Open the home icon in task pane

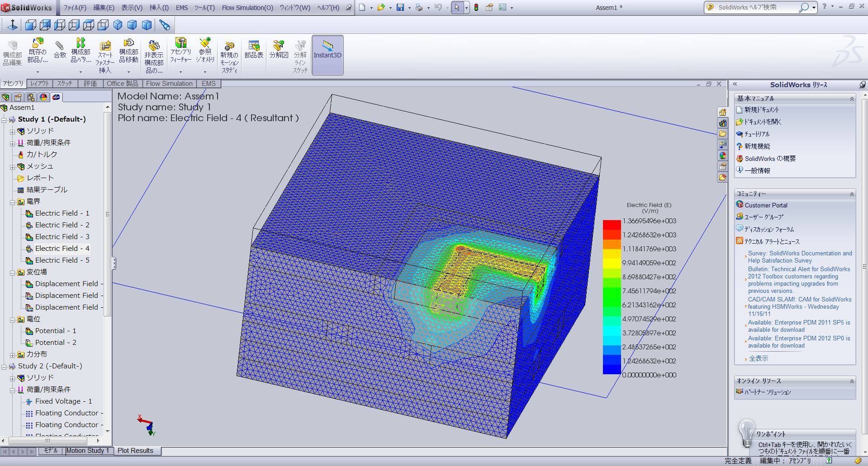[722, 112]
